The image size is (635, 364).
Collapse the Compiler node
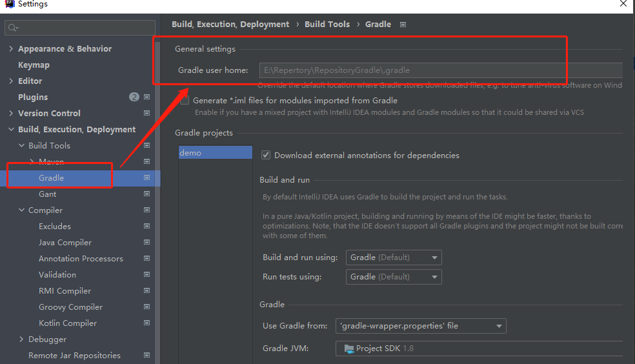coord(21,210)
